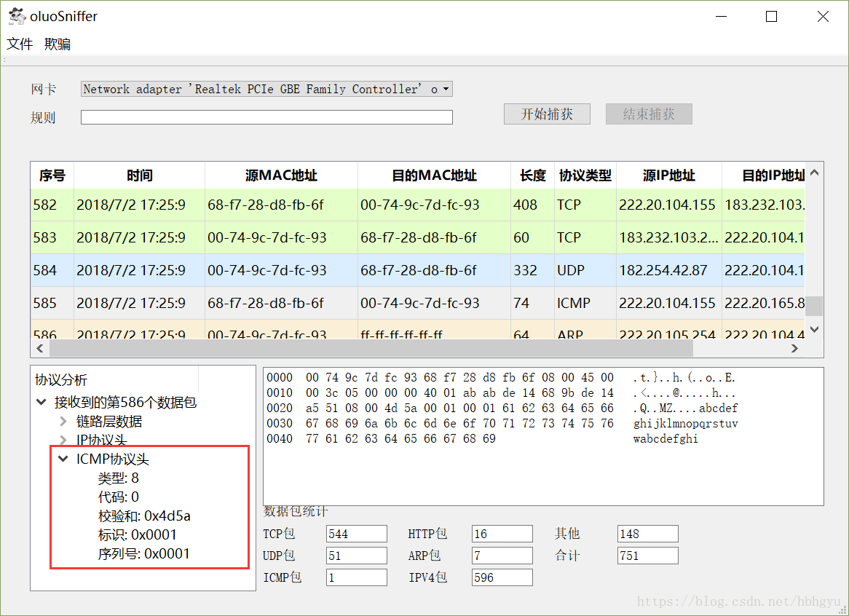Maximize the oluoSniffer window
This screenshot has height=616, width=849.
tap(772, 16)
